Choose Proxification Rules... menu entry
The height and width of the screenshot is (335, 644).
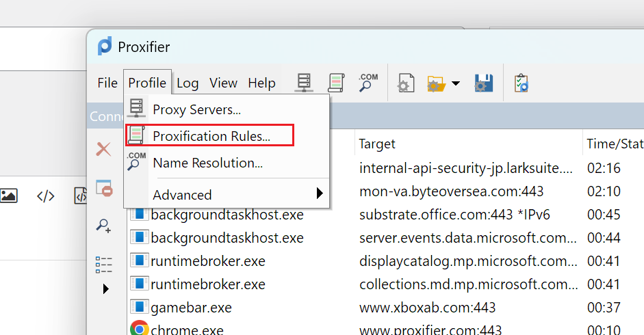click(227, 136)
